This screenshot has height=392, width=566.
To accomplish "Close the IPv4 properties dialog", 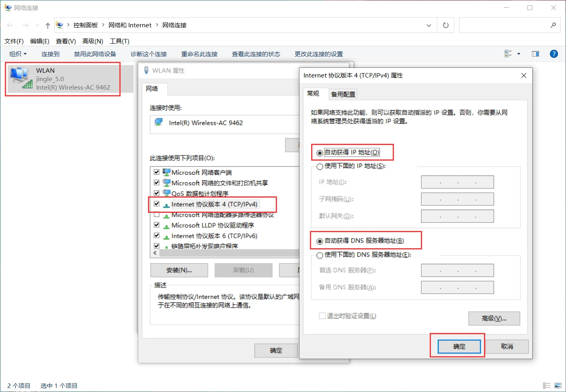I will (x=524, y=76).
